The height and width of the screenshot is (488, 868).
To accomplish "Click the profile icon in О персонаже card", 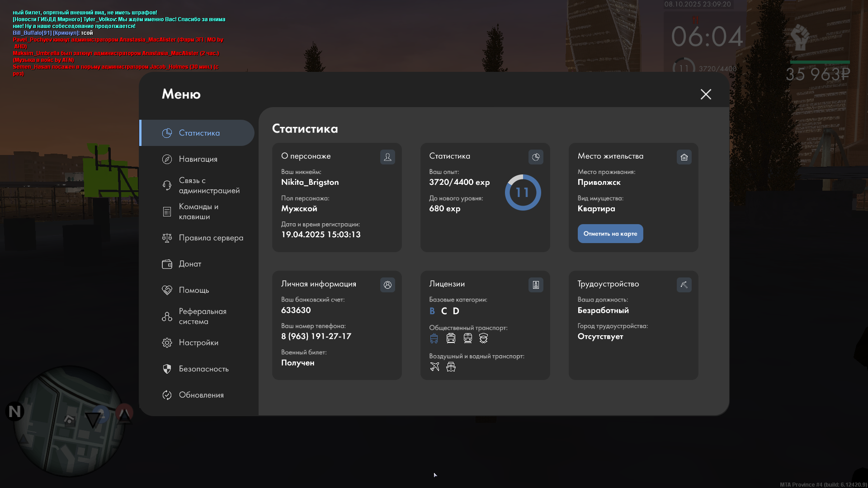I will click(x=387, y=157).
